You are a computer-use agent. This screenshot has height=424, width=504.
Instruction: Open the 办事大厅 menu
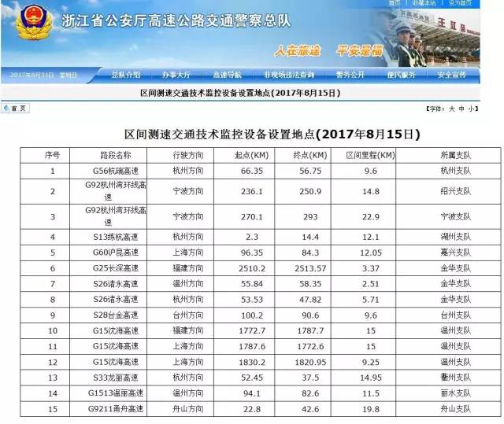point(176,75)
